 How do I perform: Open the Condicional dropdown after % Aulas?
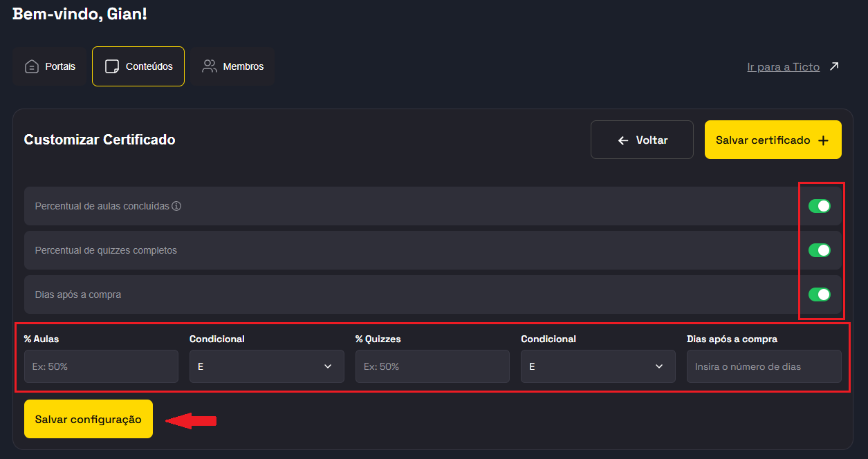266,366
